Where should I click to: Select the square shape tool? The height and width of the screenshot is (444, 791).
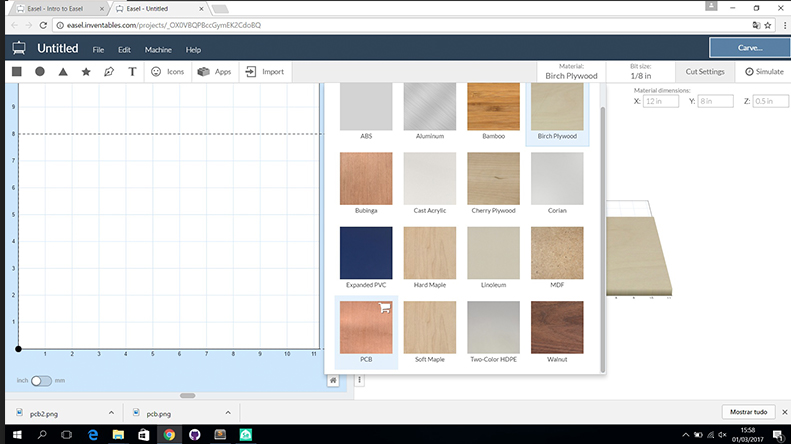pos(17,72)
